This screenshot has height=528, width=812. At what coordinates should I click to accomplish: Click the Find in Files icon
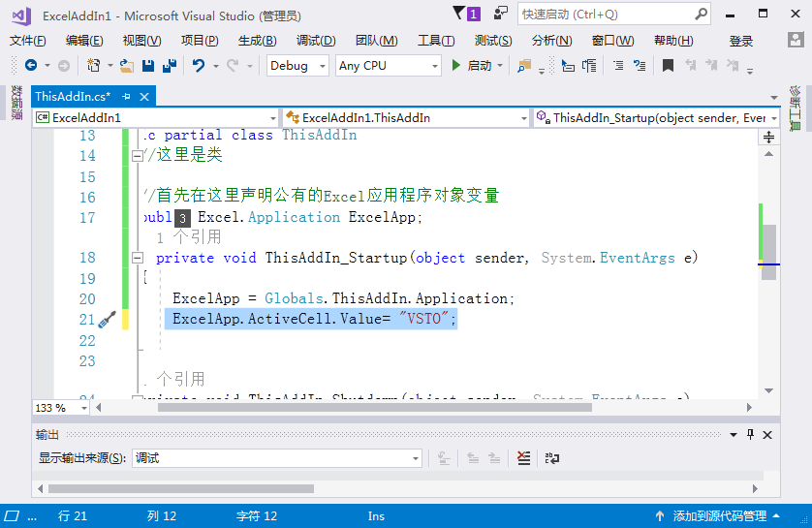[524, 65]
